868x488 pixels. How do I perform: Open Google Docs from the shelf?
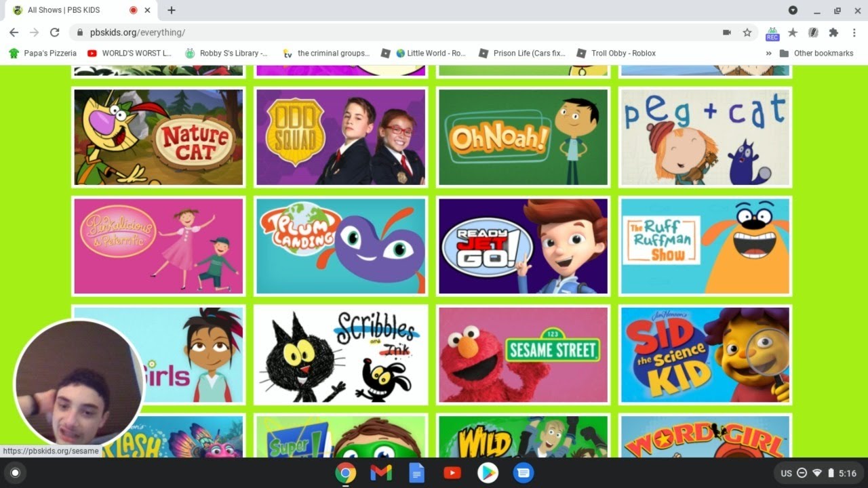[x=416, y=473]
